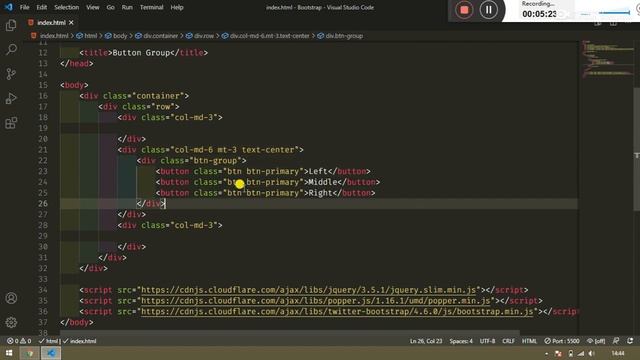Viewport: 640px width, 360px height.
Task: Click the html check status item
Action: (48, 341)
